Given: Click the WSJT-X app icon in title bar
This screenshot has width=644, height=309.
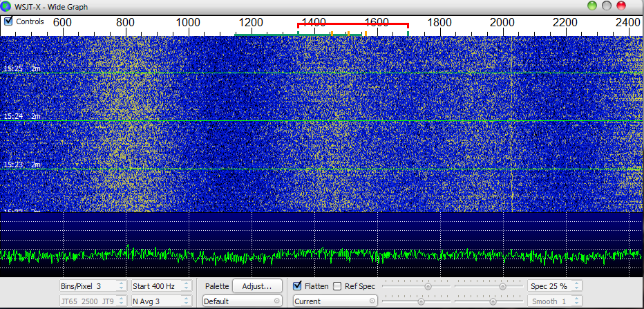Looking at the screenshot, I should (x=7, y=6).
